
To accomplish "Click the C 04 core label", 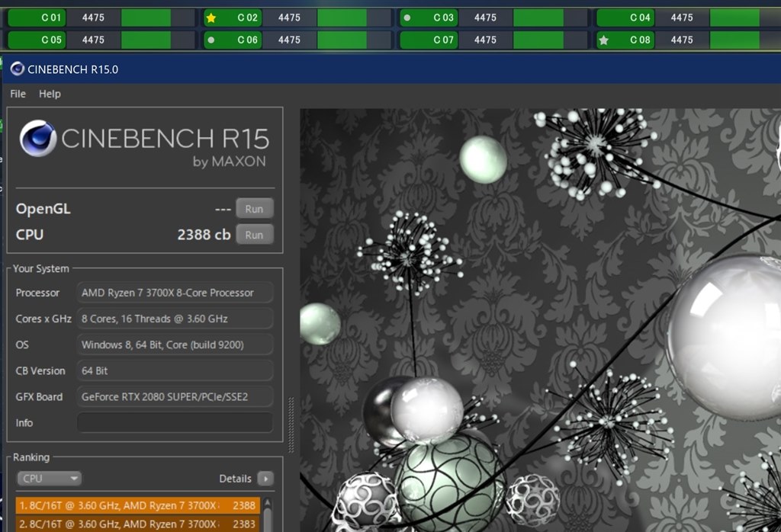I will click(x=640, y=18).
